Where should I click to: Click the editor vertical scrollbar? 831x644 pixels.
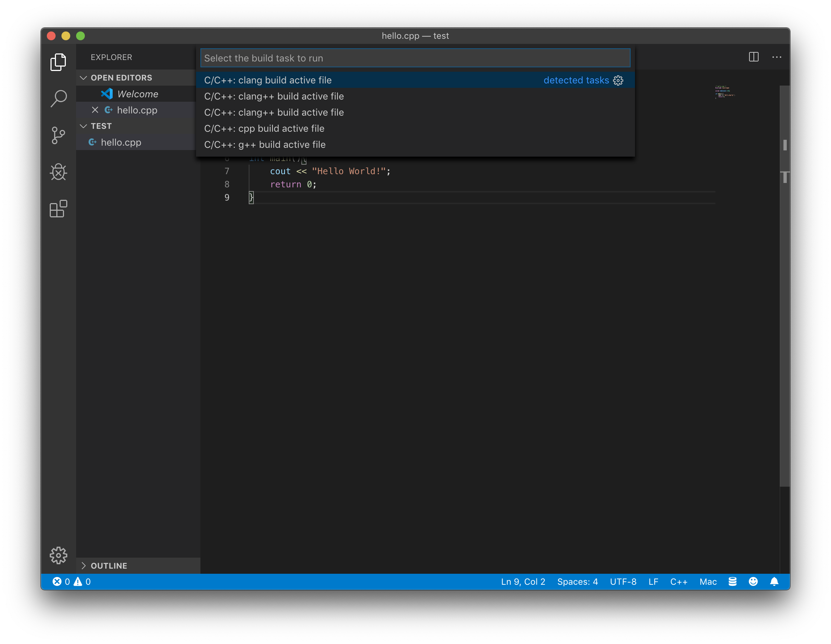pyautogui.click(x=785, y=285)
